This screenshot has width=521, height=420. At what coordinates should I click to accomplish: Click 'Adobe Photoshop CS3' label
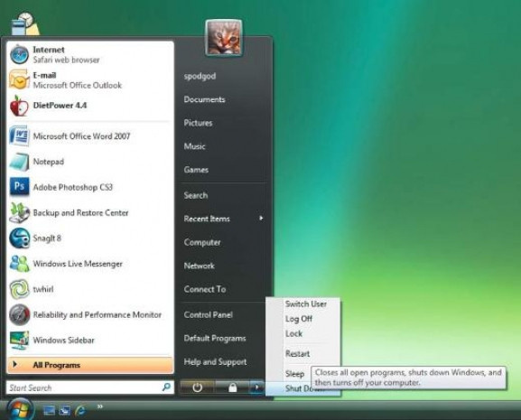pyautogui.click(x=73, y=187)
